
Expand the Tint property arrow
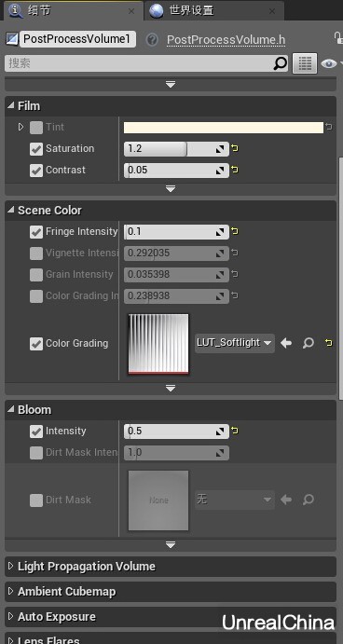coord(21,127)
